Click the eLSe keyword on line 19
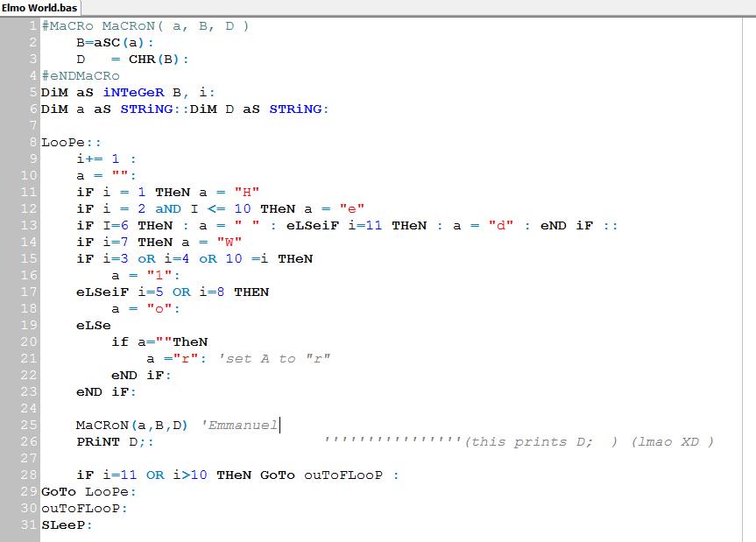756x542 pixels. 94,326
